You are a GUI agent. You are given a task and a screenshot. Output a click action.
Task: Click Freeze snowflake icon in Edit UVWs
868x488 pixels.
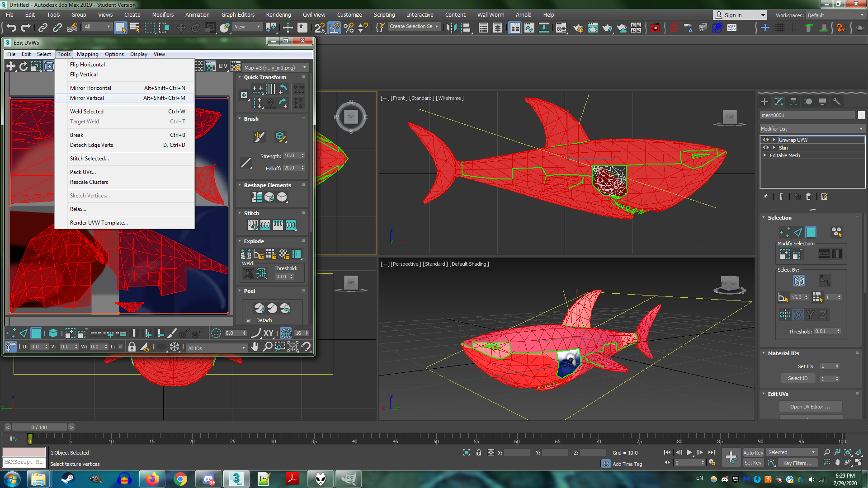pyautogui.click(x=175, y=347)
